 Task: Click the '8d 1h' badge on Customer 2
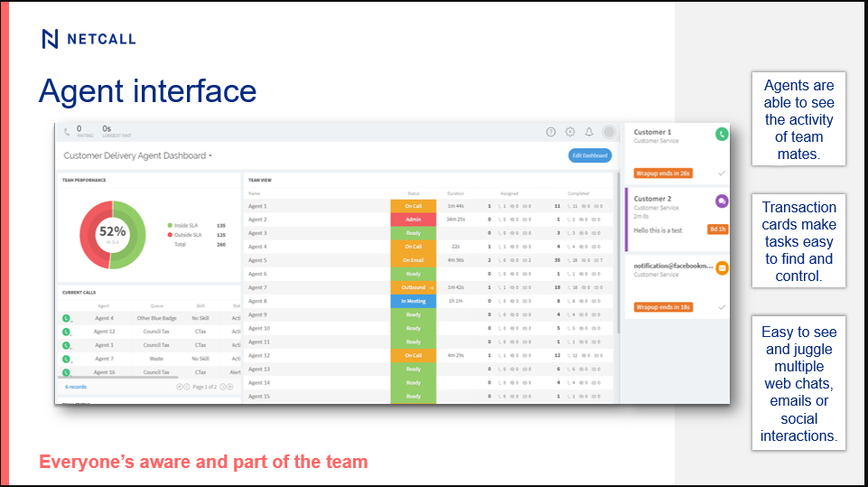tap(717, 229)
